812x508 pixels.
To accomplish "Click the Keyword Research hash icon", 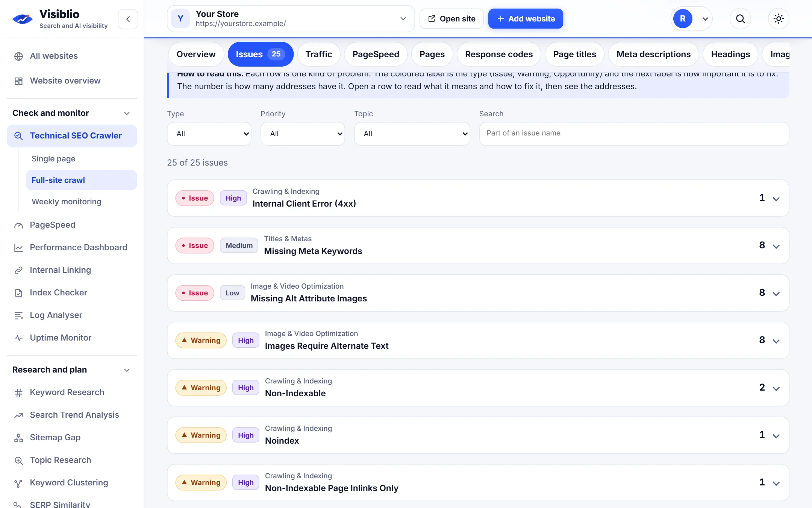I will pyautogui.click(x=18, y=392).
